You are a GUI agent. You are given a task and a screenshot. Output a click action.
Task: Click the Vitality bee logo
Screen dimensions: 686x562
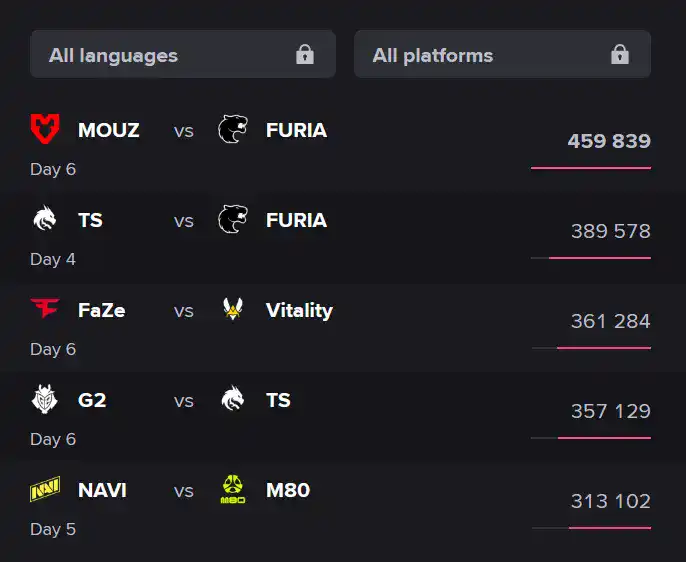[233, 310]
